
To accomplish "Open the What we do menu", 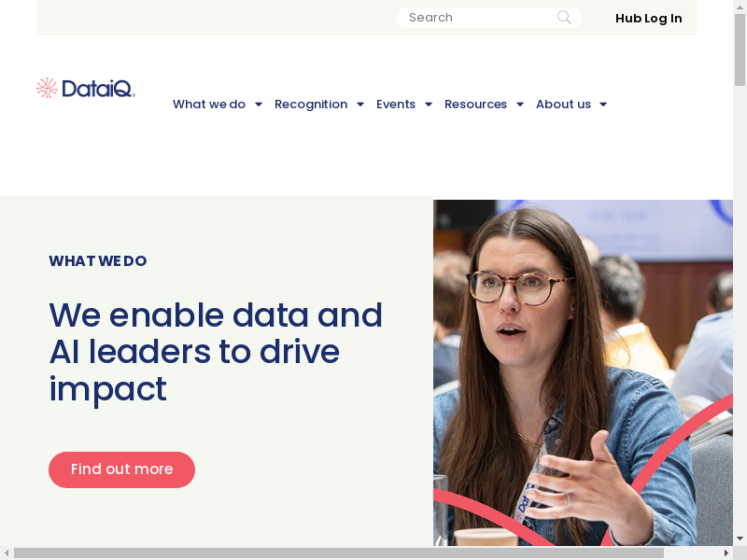I will click(209, 105).
